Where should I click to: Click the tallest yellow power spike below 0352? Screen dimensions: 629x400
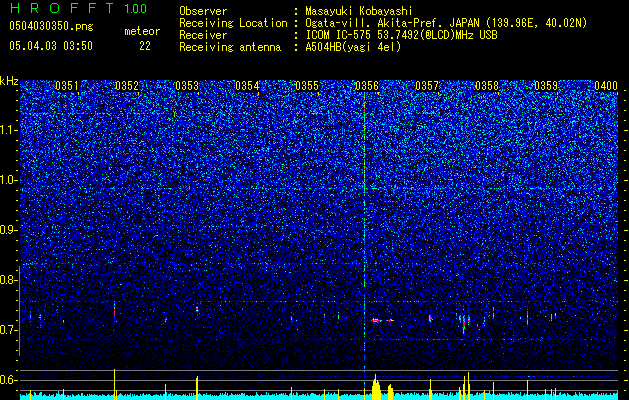(x=114, y=384)
